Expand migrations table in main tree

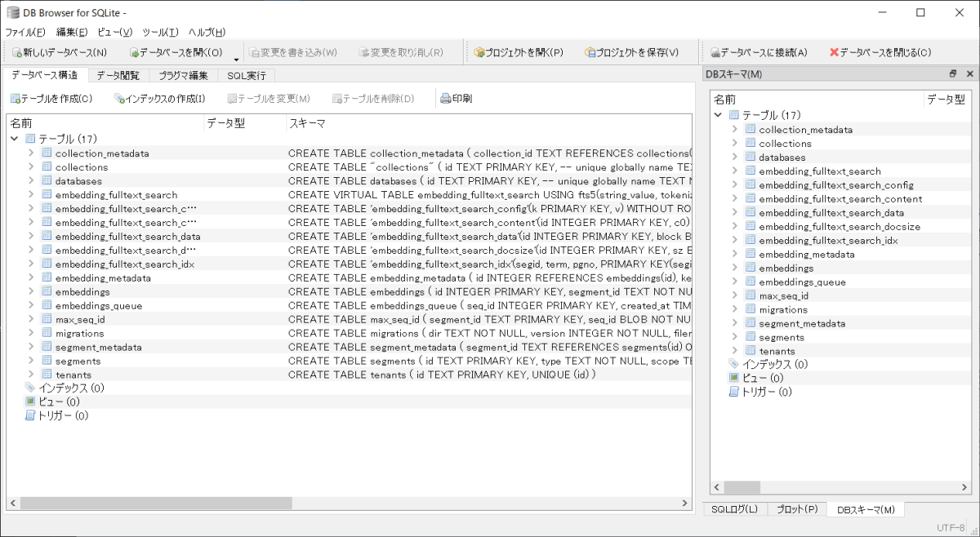click(31, 333)
